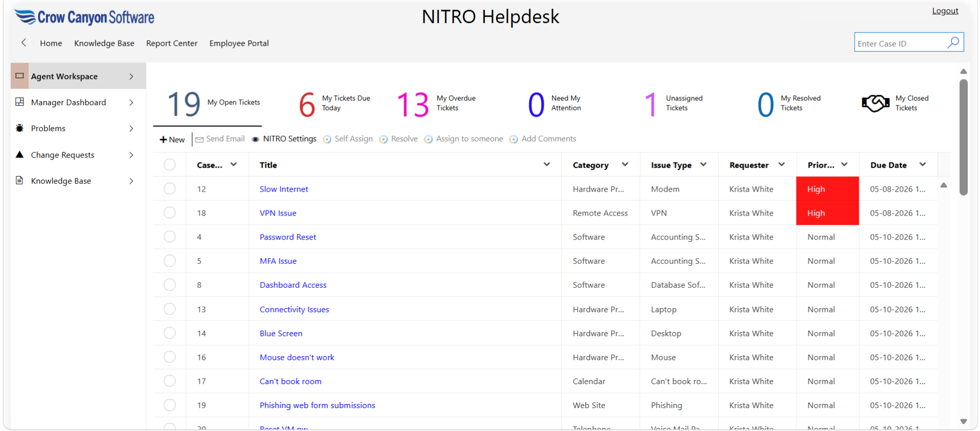Viewport: 980px width, 431px height.
Task: Click the back arrow icon
Action: [x=23, y=43]
